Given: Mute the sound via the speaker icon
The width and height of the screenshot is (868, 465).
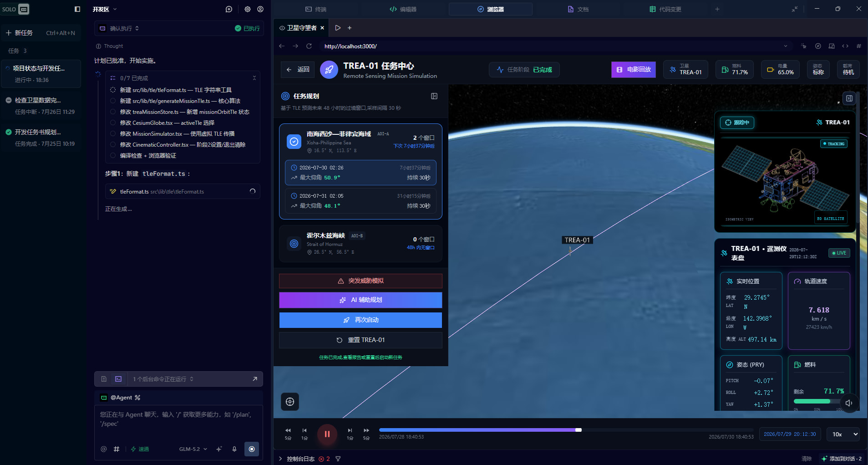Looking at the screenshot, I should pyautogui.click(x=849, y=403).
